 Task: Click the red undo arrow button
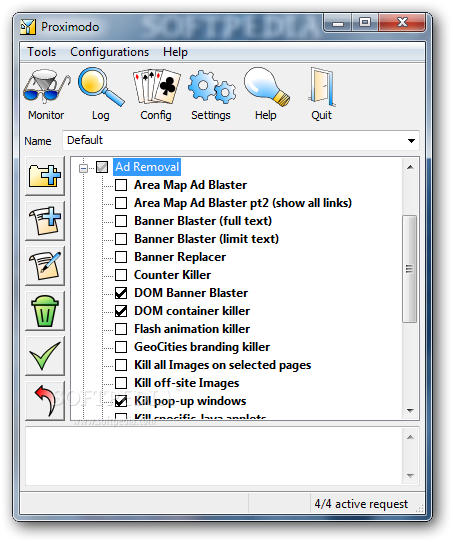click(x=45, y=401)
